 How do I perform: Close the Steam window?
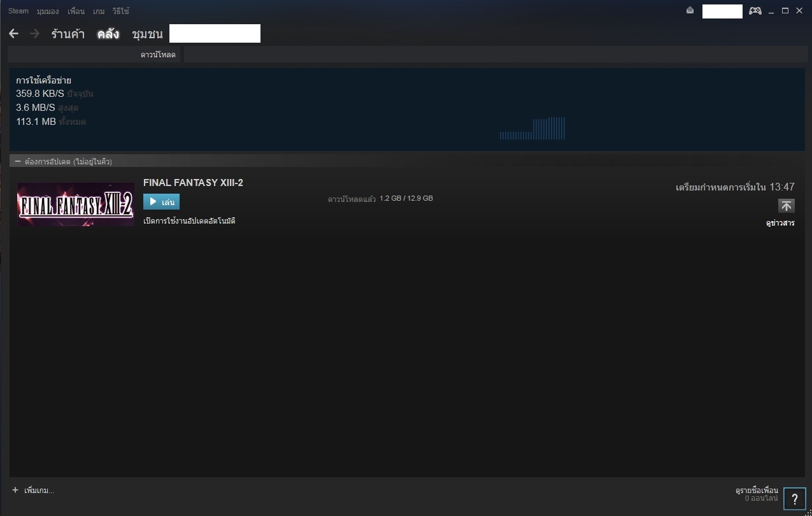click(799, 11)
